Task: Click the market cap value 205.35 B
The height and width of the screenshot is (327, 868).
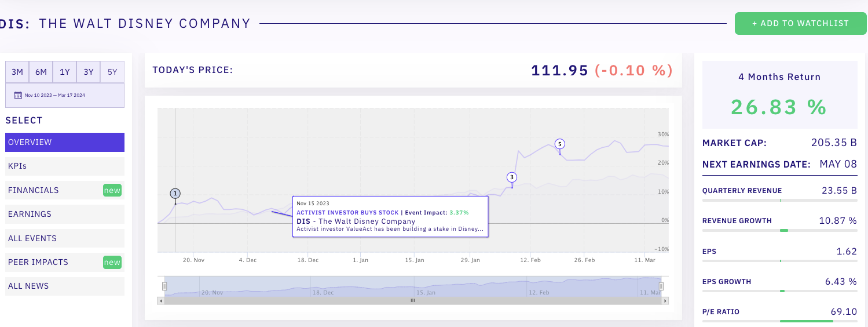Action: 833,143
